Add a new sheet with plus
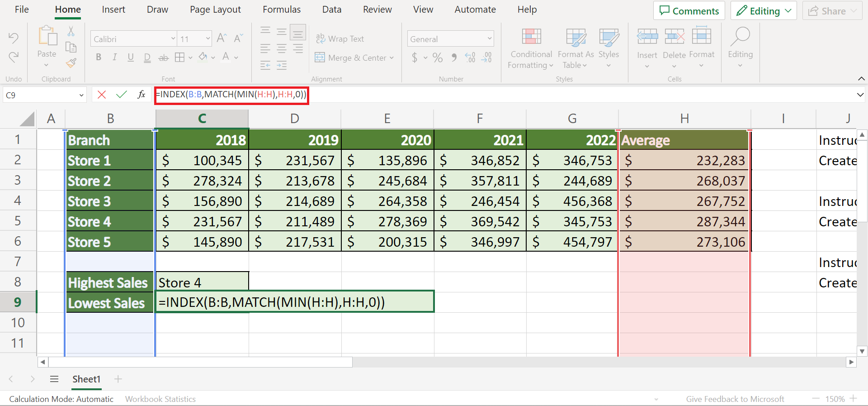The image size is (868, 406). pos(118,379)
